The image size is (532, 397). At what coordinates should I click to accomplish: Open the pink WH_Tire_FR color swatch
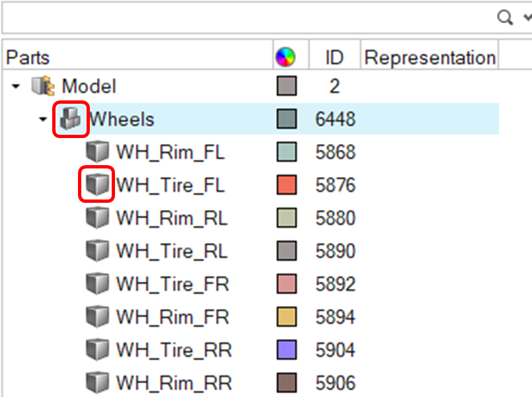(287, 283)
